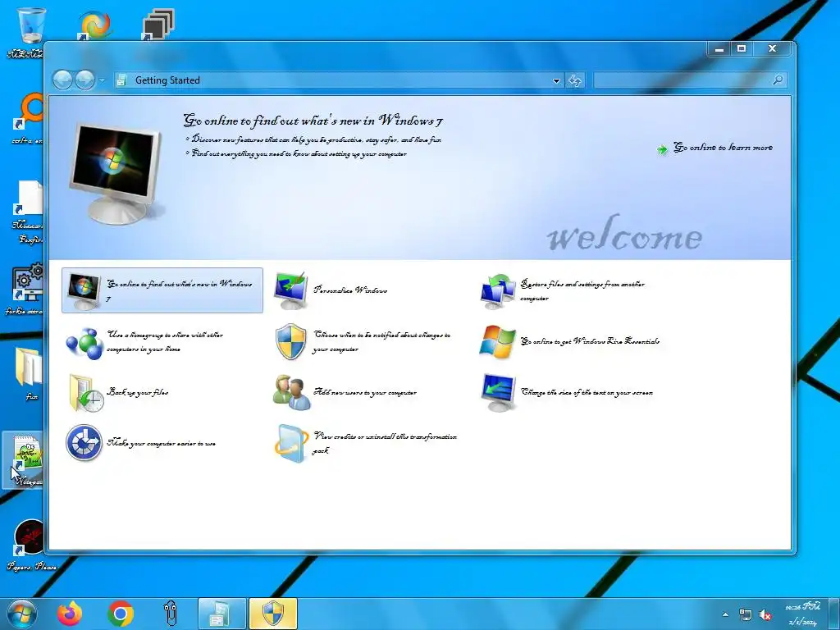Launch Google Chrome from the taskbar
The height and width of the screenshot is (630, 840).
[120, 614]
